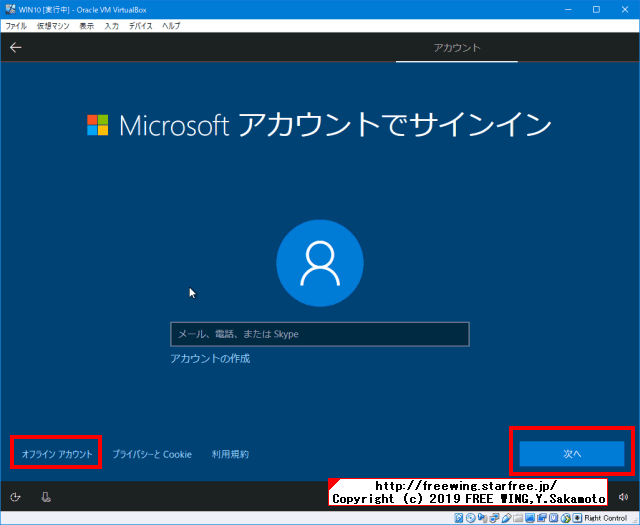Click the keyboard capture arrow icon
640x525 pixels.
coord(577,518)
